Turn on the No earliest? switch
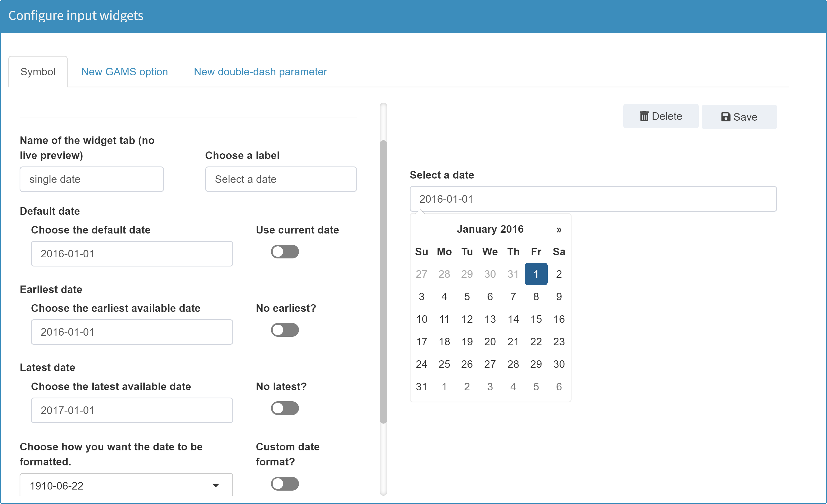Viewport: 827px width, 504px height. click(285, 330)
